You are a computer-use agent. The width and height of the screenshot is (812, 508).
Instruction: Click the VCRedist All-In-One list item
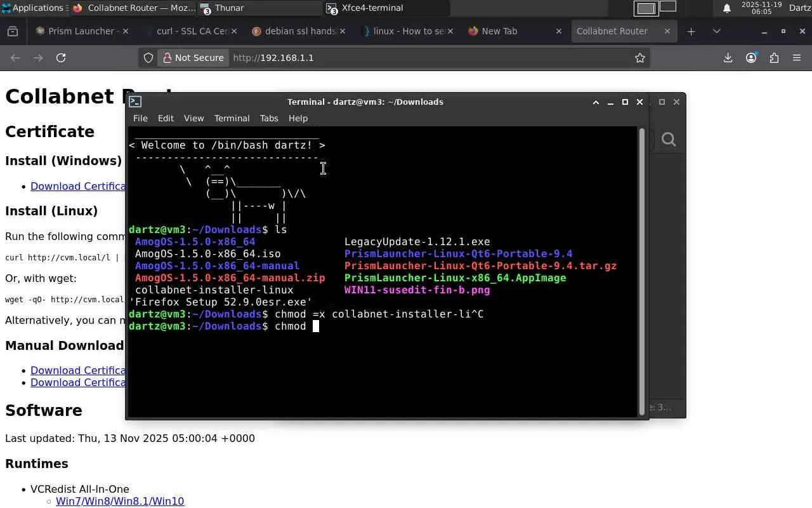pos(80,489)
